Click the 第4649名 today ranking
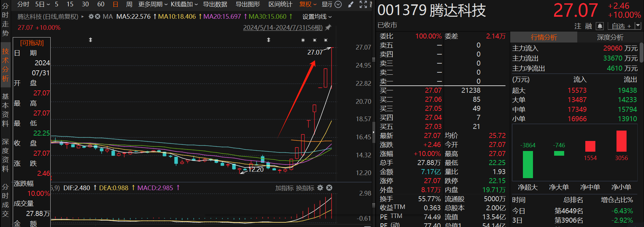644x227 pixels. coord(569,211)
